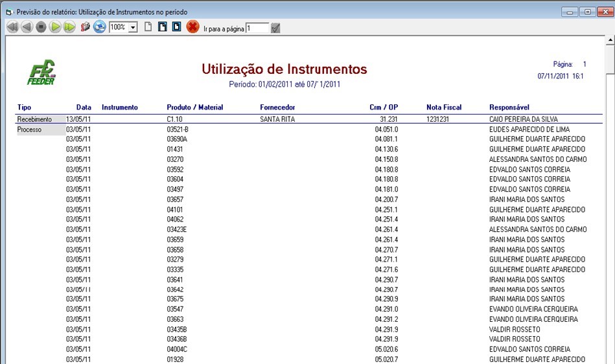Click the 'SANTA RITA' supplier cell
The width and height of the screenshot is (615, 364).
(277, 119)
